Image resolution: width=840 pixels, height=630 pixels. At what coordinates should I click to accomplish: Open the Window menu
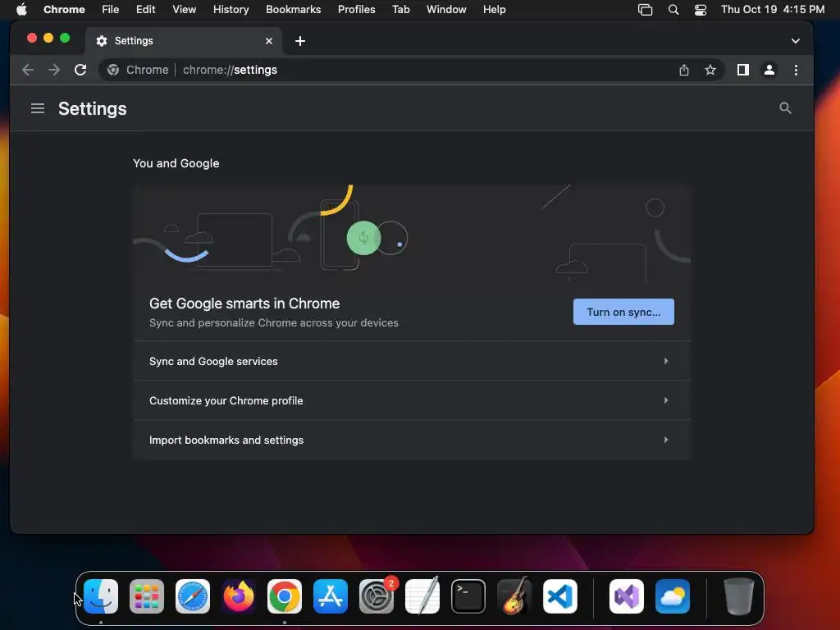pos(446,9)
